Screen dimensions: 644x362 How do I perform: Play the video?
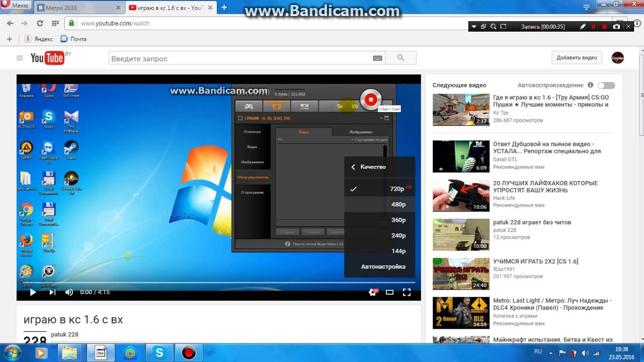click(33, 292)
